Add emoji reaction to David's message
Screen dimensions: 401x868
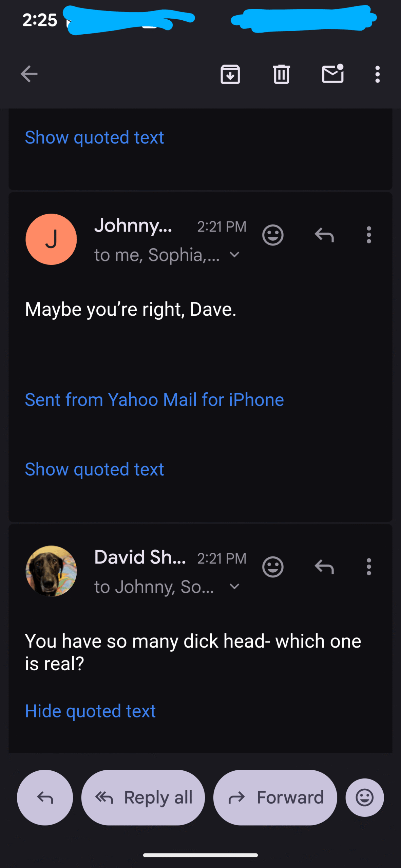(273, 567)
